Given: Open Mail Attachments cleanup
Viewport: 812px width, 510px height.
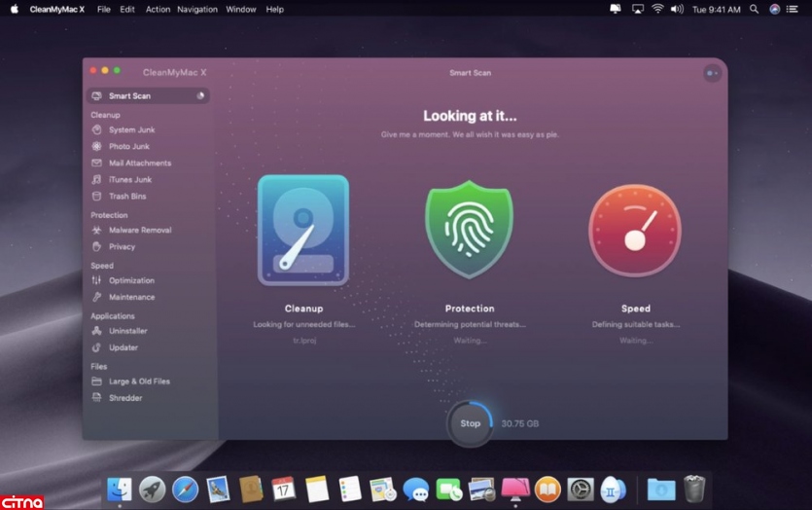Looking at the screenshot, I should pos(139,164).
